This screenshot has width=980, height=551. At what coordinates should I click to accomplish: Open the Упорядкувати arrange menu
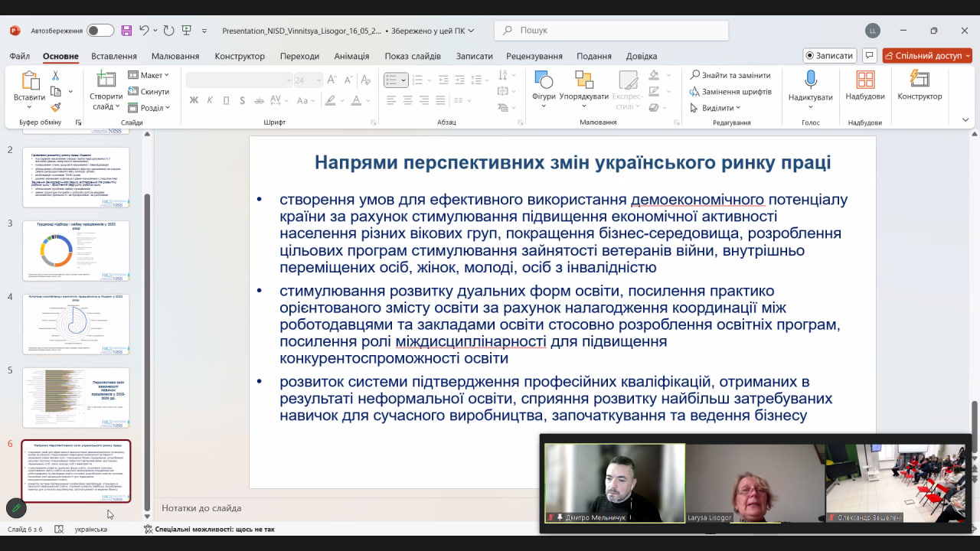click(x=584, y=89)
